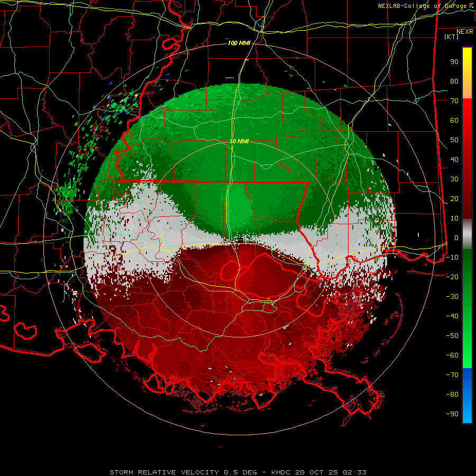Viewport: 476px width, 476px height.
Task: Click the 70 value on velocity scale
Action: [x=454, y=101]
